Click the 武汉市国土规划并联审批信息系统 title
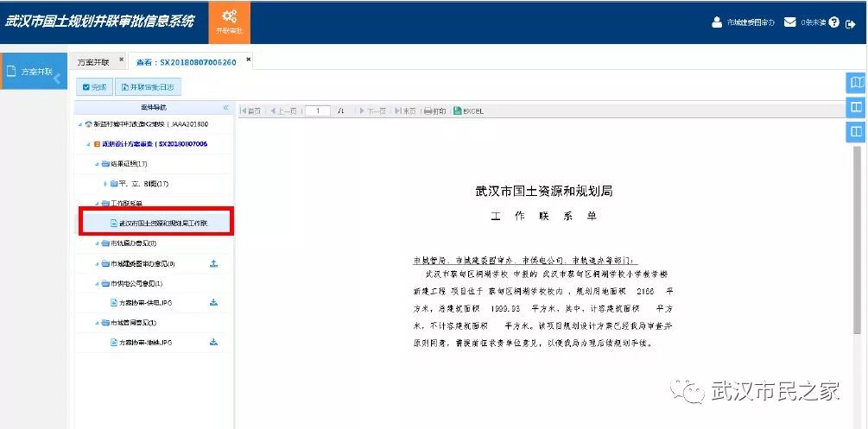The width and height of the screenshot is (868, 429). (99, 22)
